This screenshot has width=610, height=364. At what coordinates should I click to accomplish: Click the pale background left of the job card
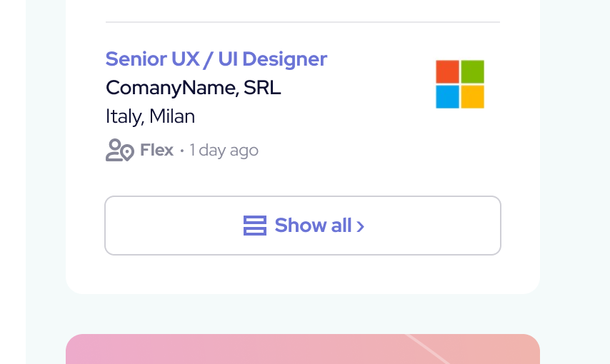[x=46, y=178]
